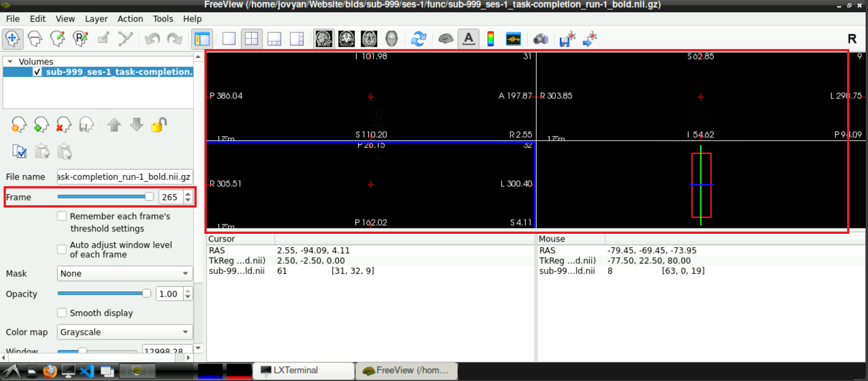The width and height of the screenshot is (868, 381).
Task: Switch to coronal view icon
Action: coord(347,39)
